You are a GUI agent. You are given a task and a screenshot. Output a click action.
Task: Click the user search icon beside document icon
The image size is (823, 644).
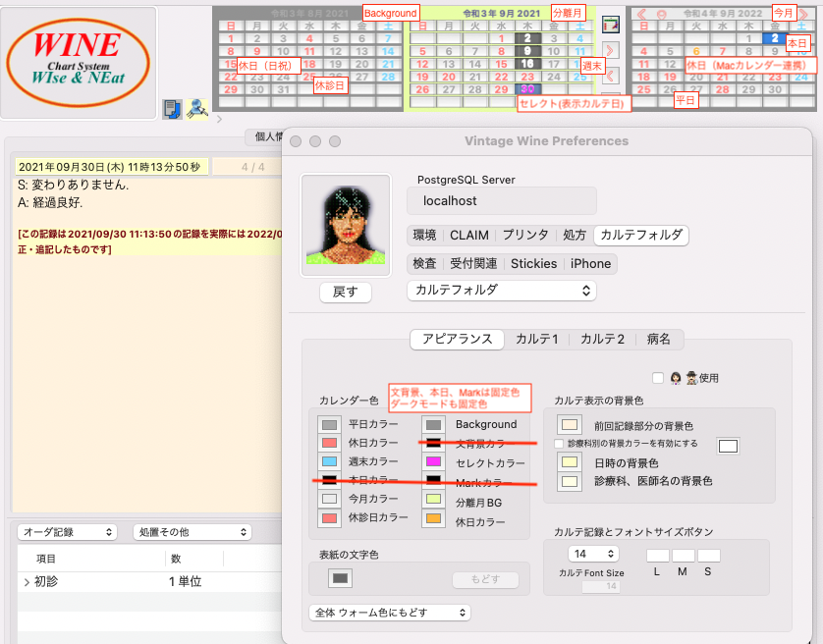tap(196, 109)
